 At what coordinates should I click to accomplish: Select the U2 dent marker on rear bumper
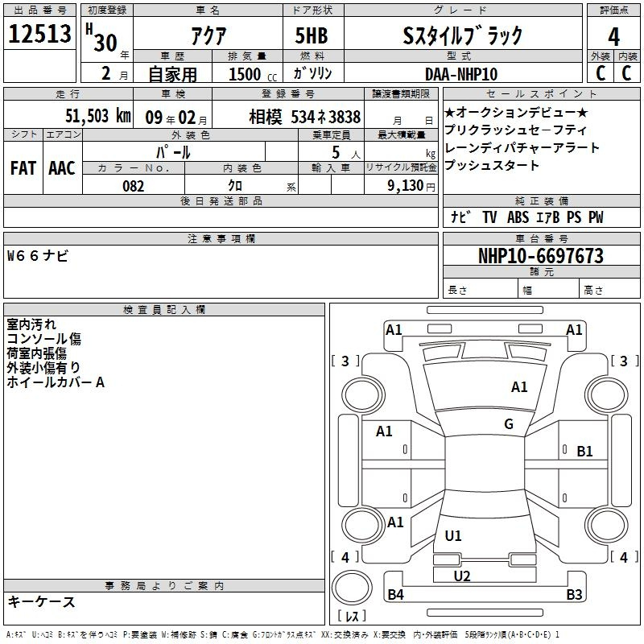pyautogui.click(x=461, y=576)
